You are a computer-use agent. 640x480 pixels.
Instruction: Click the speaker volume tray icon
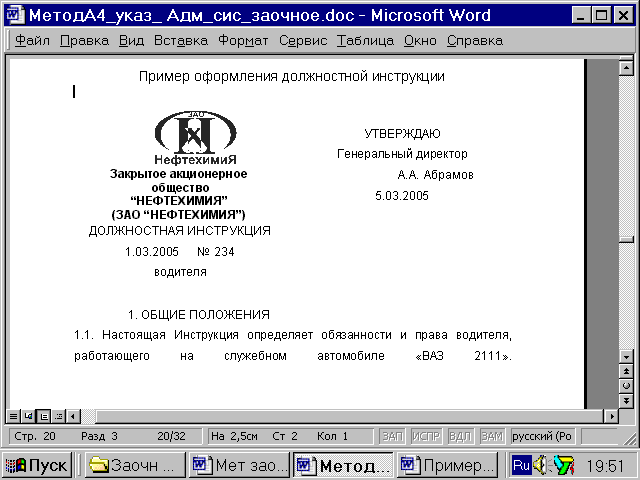click(541, 465)
